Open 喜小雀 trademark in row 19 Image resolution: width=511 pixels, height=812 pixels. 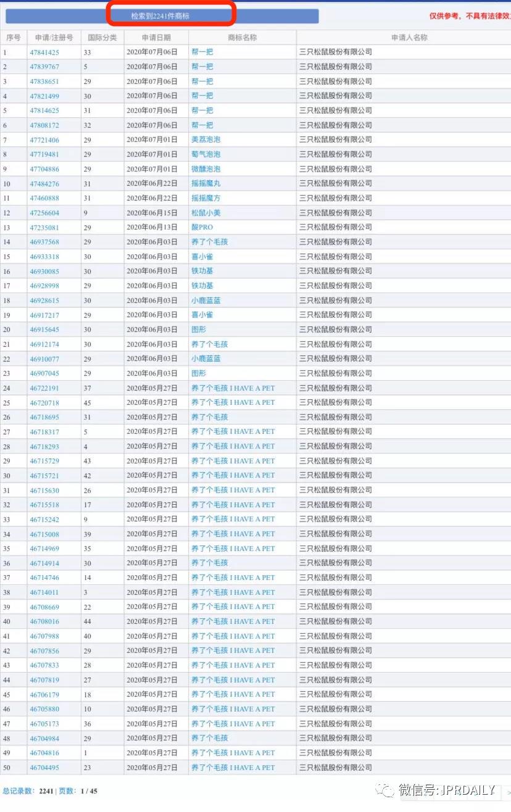[x=202, y=315]
